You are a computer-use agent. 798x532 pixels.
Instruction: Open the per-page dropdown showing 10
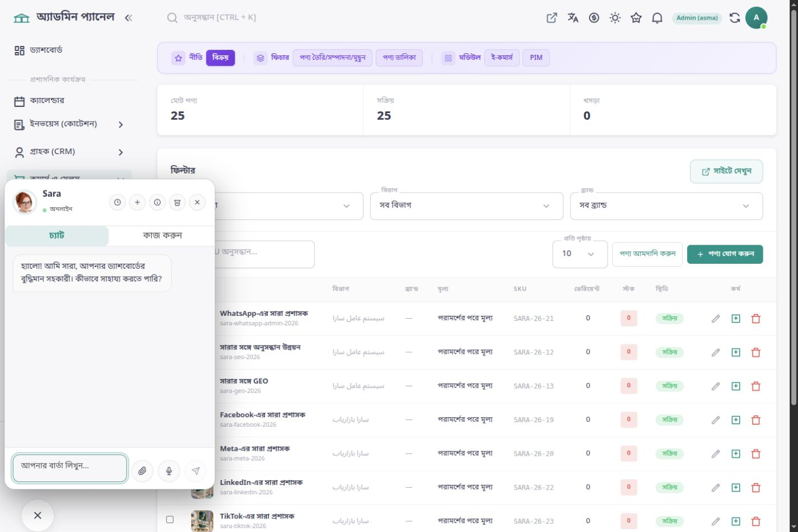coord(580,254)
